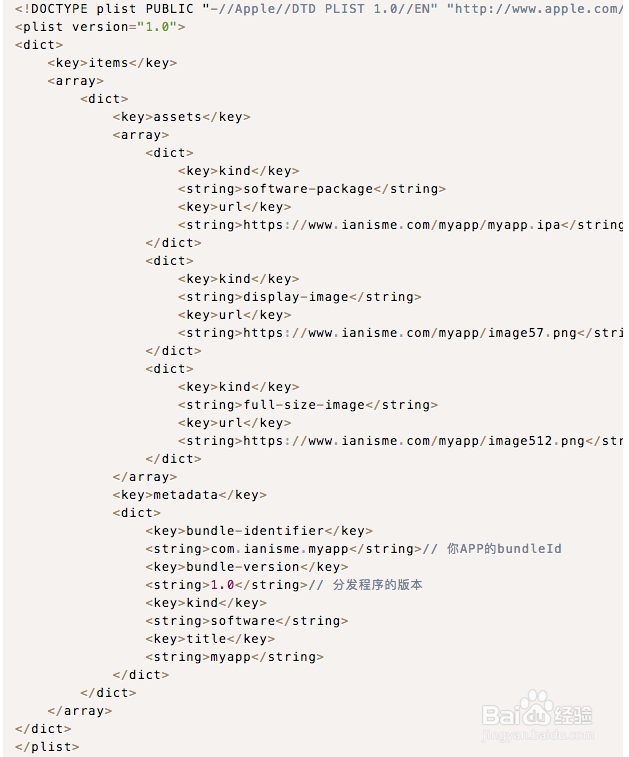This screenshot has height=757, width=629.
Task: Select the software-package string value
Action: pos(308,189)
